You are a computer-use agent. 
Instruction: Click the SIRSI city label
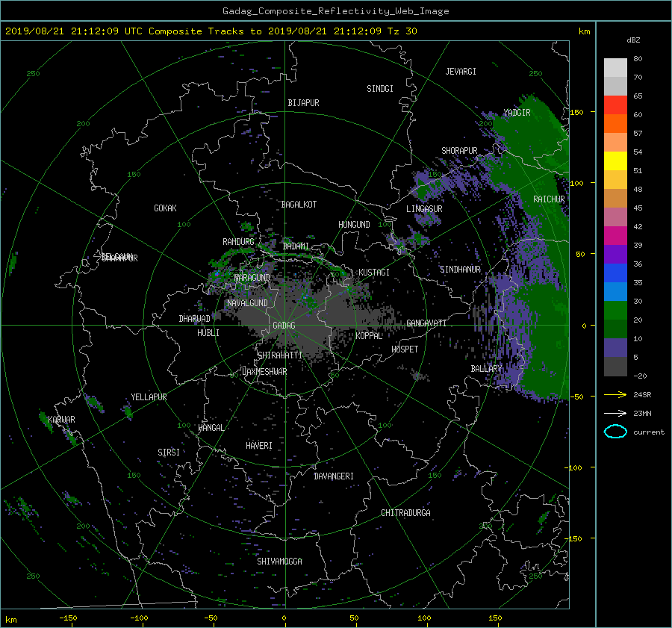(x=169, y=453)
